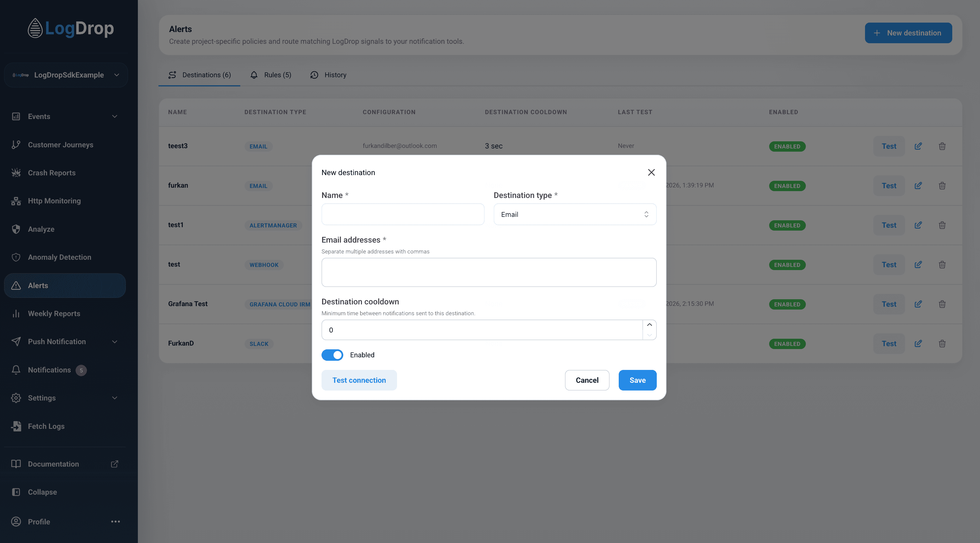Open the Destination type dropdown
This screenshot has height=543, width=980.
[575, 214]
